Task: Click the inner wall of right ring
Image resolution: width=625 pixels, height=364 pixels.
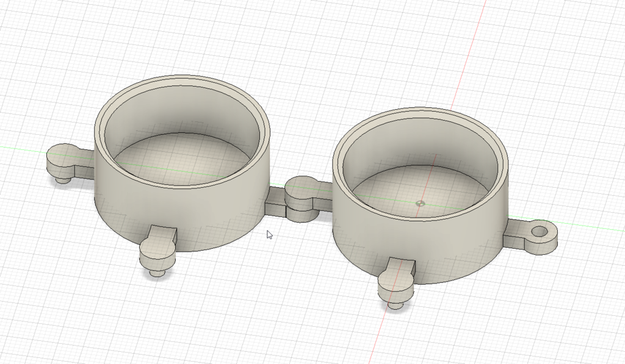Action: coord(421,146)
